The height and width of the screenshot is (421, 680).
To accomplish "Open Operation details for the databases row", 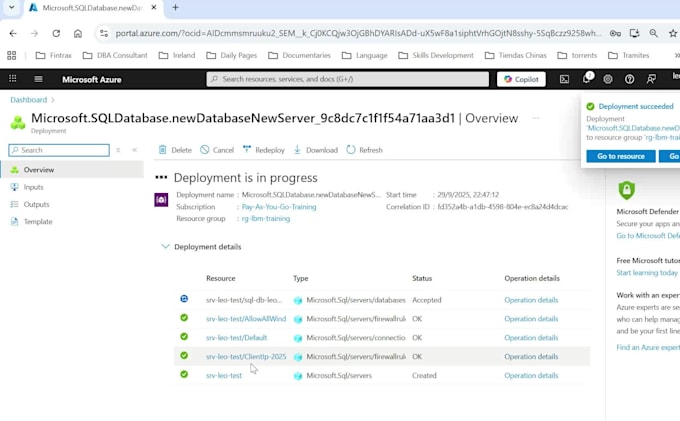I will point(531,300).
